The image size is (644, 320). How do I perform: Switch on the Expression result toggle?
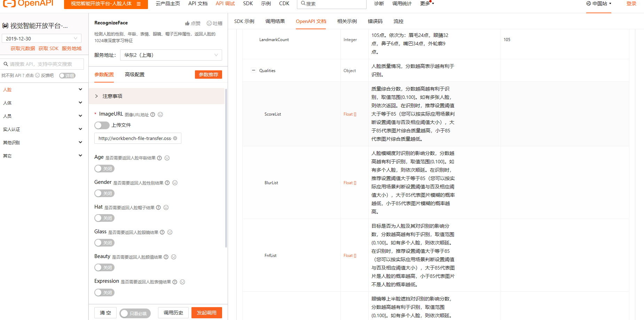[x=104, y=292]
